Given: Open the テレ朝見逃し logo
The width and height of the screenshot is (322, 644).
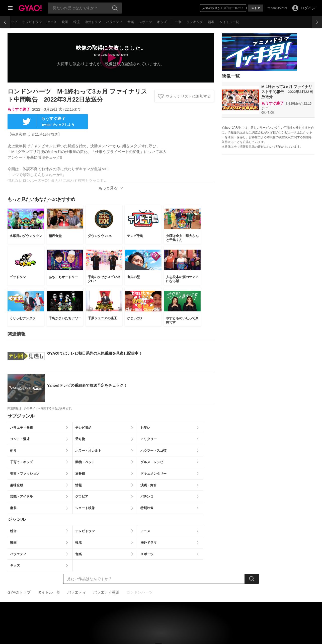Looking at the screenshot, I should [x=26, y=356].
